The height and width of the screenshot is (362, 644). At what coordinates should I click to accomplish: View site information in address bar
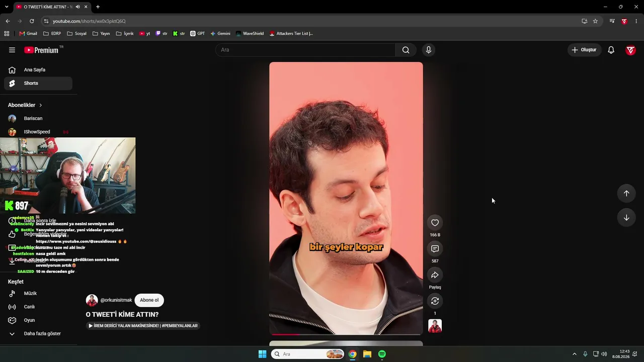tap(46, 21)
